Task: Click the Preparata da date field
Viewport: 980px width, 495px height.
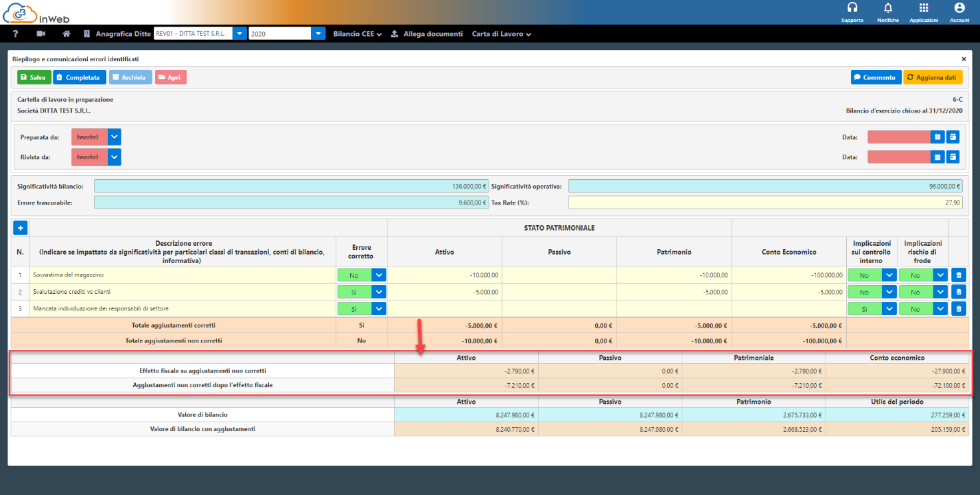Action: click(899, 137)
